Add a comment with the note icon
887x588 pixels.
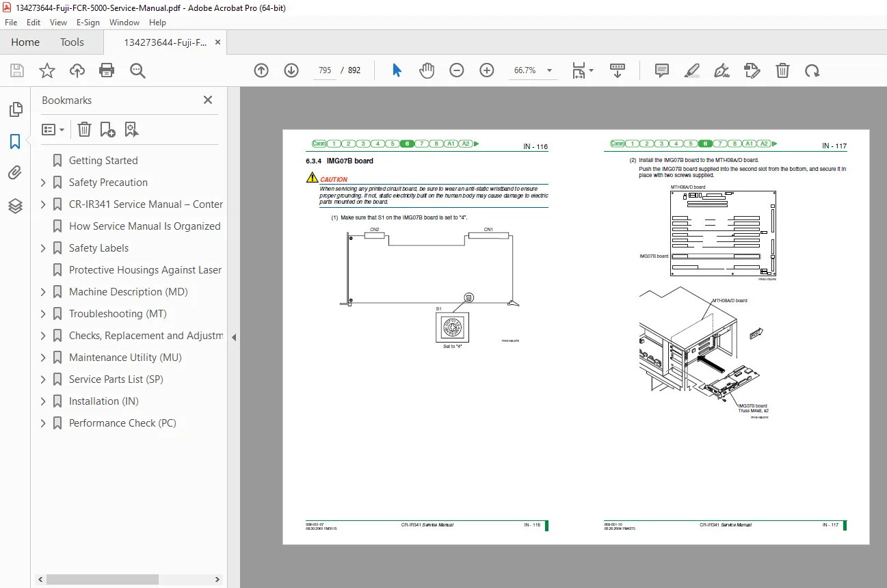(x=662, y=70)
